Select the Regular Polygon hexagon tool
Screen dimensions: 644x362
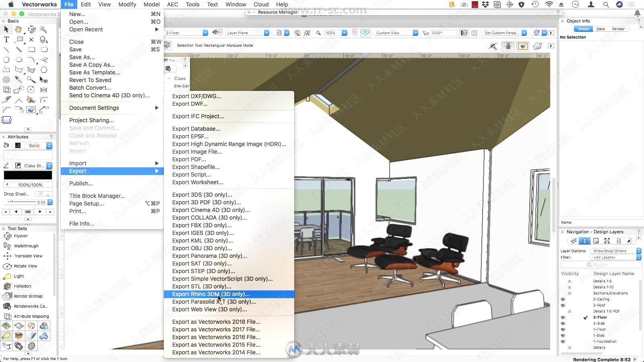point(43,70)
